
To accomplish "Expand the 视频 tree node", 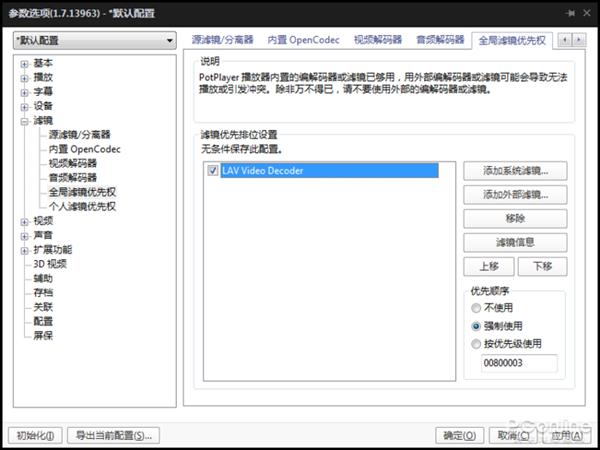I will point(24,222).
